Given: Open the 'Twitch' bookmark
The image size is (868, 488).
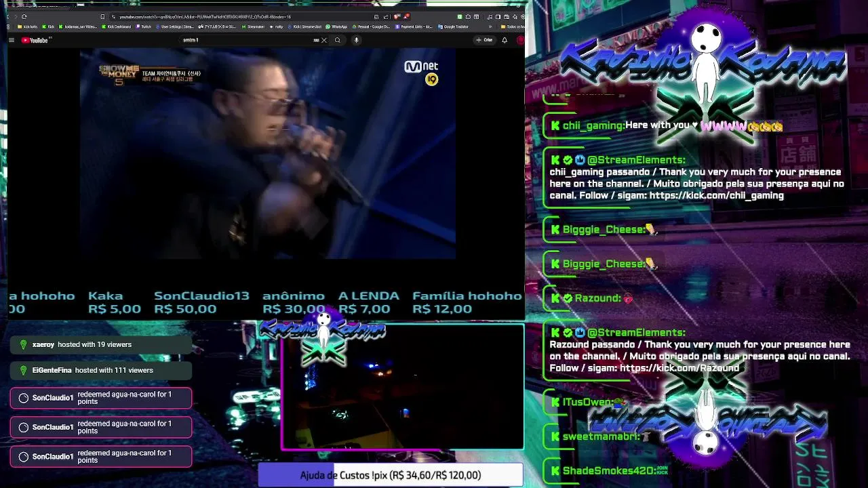Looking at the screenshot, I should pos(143,27).
